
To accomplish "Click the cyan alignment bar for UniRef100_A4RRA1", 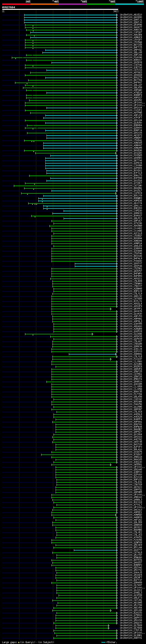I will [93, 354].
